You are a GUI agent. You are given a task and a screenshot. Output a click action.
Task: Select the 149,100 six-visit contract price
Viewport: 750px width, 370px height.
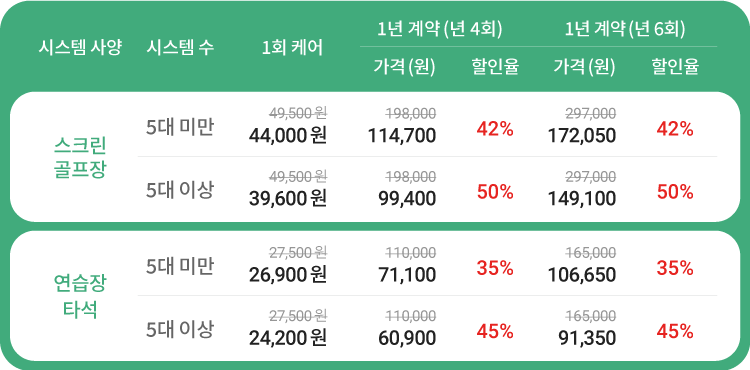582,198
